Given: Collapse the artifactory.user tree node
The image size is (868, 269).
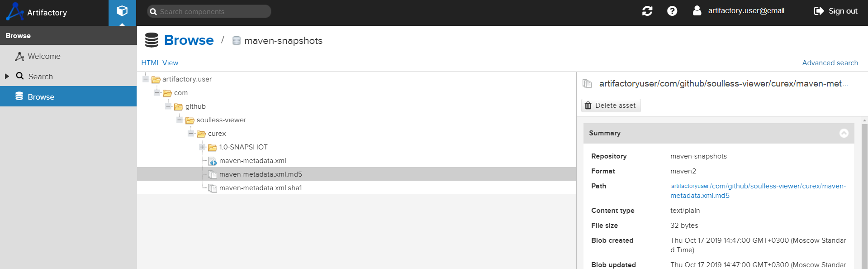Looking at the screenshot, I should click(x=146, y=79).
